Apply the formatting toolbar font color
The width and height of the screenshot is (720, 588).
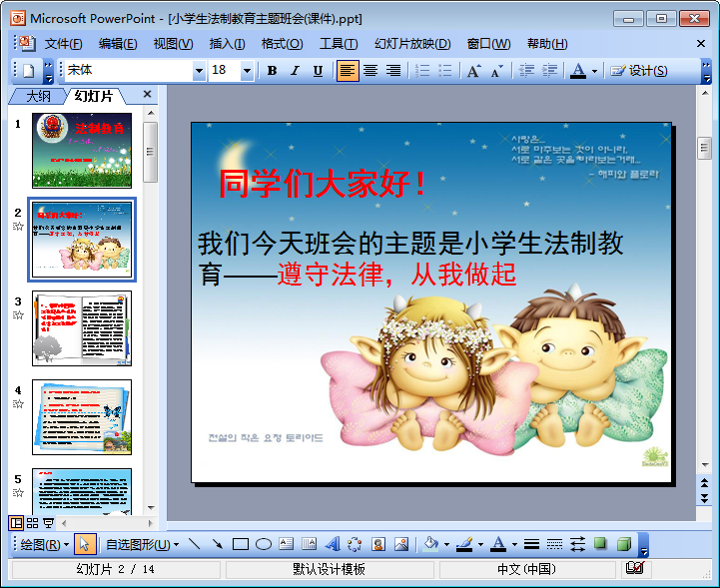(x=578, y=71)
